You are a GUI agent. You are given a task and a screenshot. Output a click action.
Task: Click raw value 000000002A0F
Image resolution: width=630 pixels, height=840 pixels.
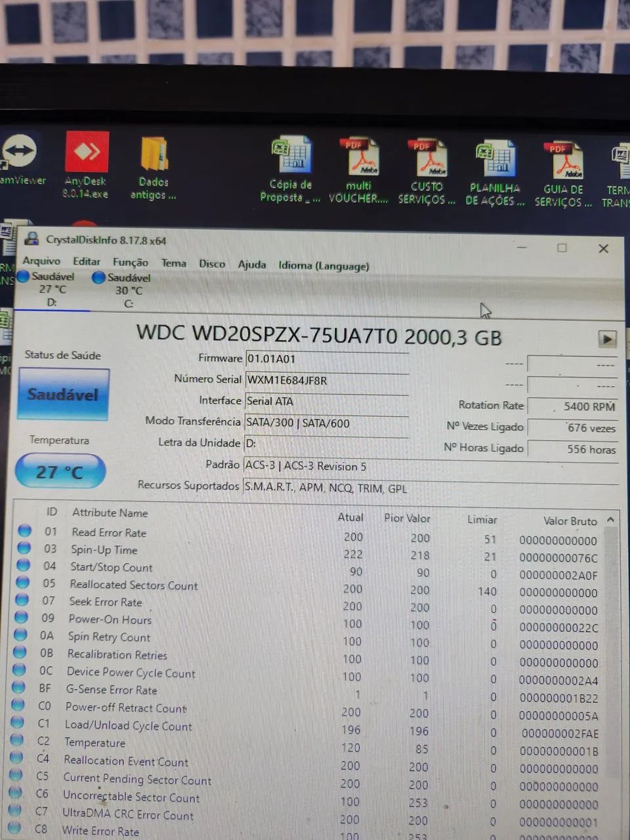pyautogui.click(x=558, y=576)
